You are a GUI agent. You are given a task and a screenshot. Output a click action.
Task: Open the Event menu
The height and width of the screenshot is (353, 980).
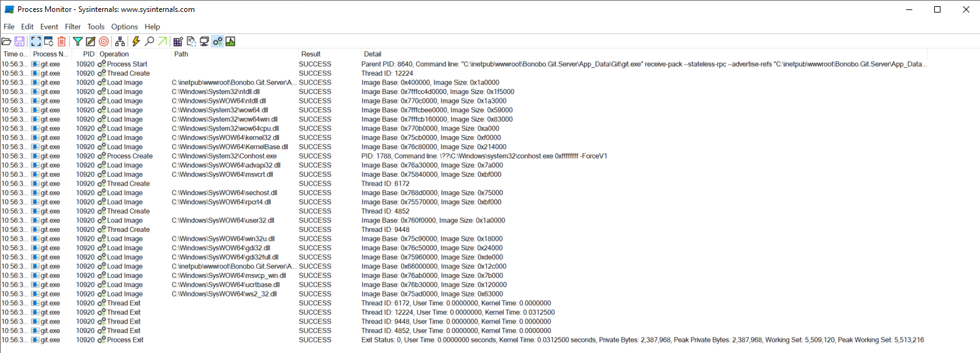point(49,27)
